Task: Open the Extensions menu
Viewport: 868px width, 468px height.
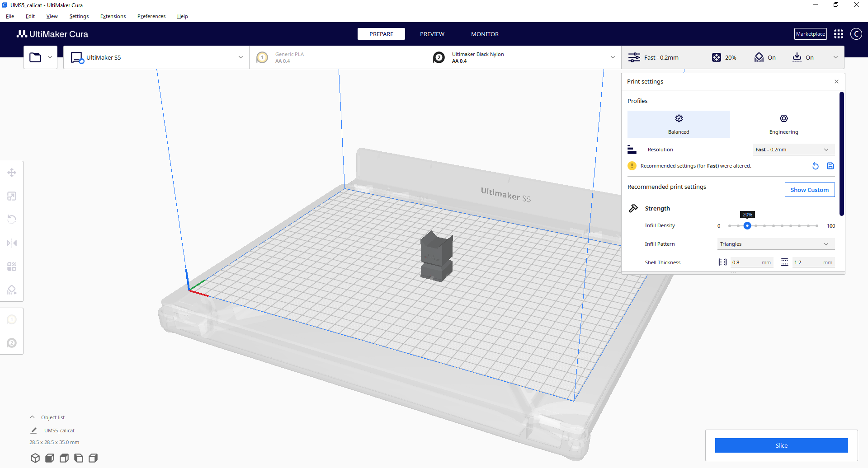Action: point(113,16)
